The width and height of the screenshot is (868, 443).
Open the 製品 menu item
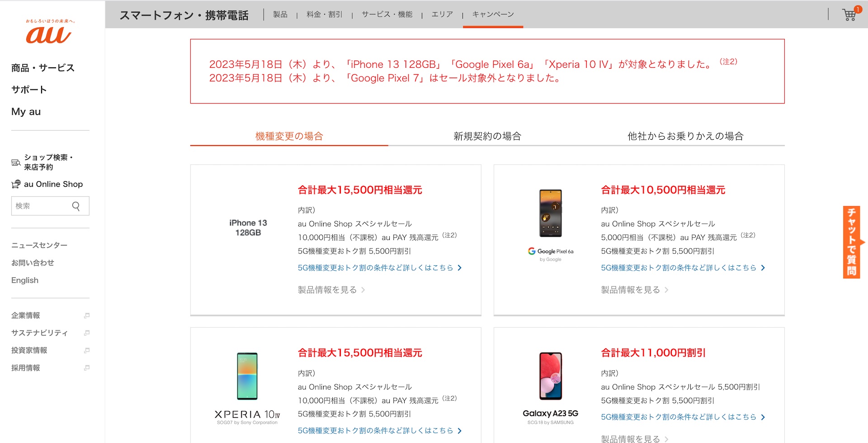[x=280, y=14]
